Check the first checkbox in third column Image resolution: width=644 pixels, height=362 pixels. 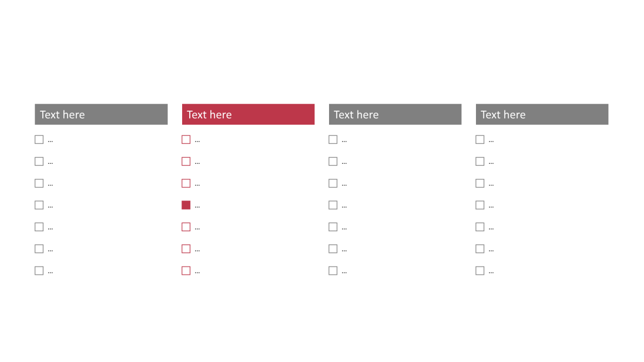(x=333, y=140)
